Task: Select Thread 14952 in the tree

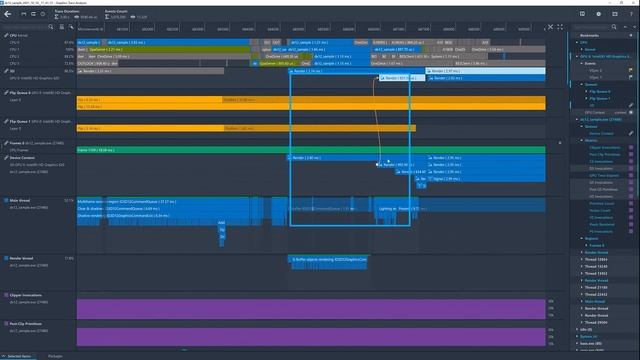Action: (x=596, y=273)
